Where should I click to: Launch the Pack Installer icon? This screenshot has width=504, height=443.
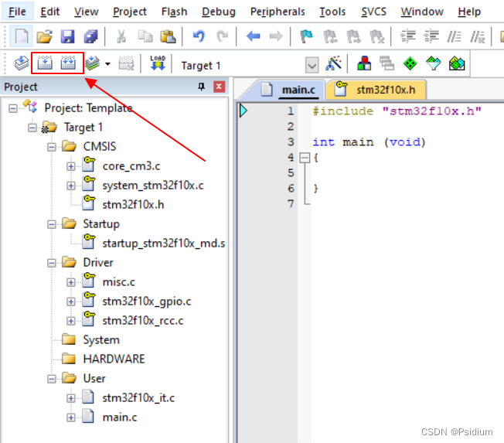pyautogui.click(x=457, y=63)
